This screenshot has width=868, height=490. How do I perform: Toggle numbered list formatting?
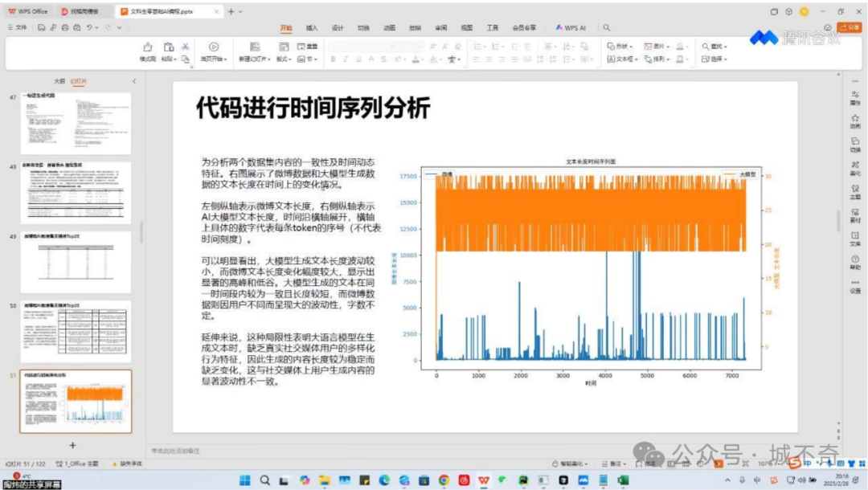coord(495,47)
